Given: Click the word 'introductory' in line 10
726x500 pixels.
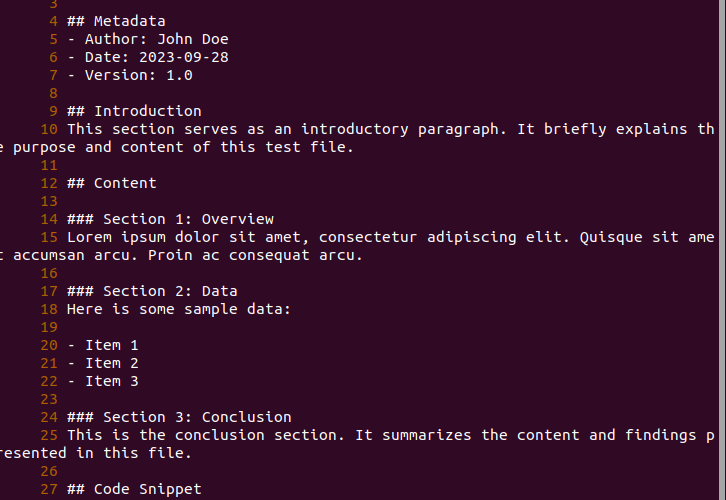Looking at the screenshot, I should tap(355, 129).
